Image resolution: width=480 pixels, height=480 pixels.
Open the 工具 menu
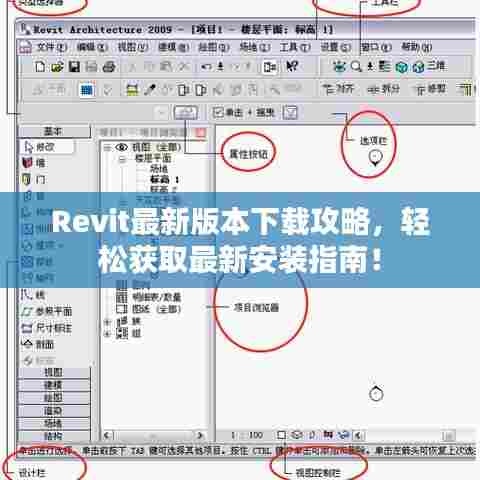[x=295, y=47]
